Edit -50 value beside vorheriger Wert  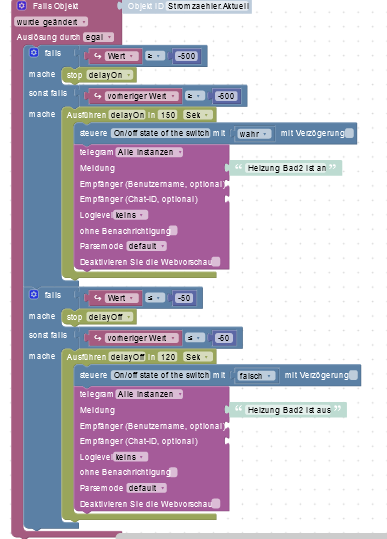pyautogui.click(x=224, y=338)
